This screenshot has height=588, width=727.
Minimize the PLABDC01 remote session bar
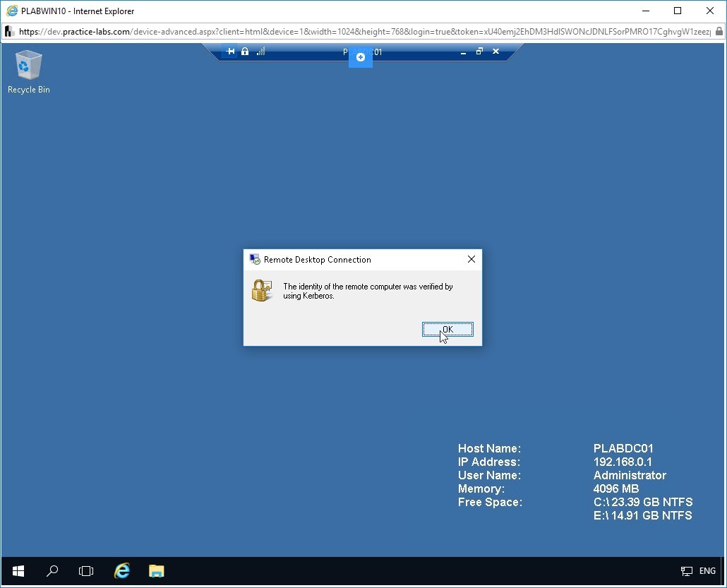(x=463, y=52)
